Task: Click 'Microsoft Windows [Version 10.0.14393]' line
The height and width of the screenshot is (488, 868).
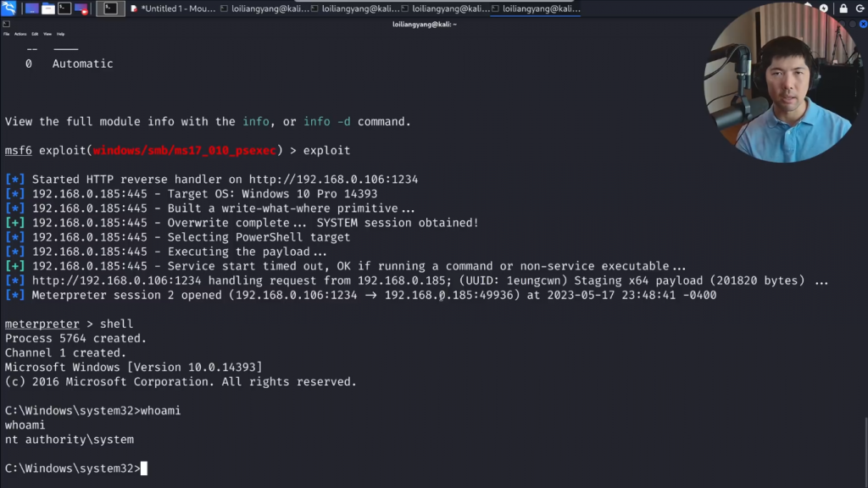Action: coord(133,367)
